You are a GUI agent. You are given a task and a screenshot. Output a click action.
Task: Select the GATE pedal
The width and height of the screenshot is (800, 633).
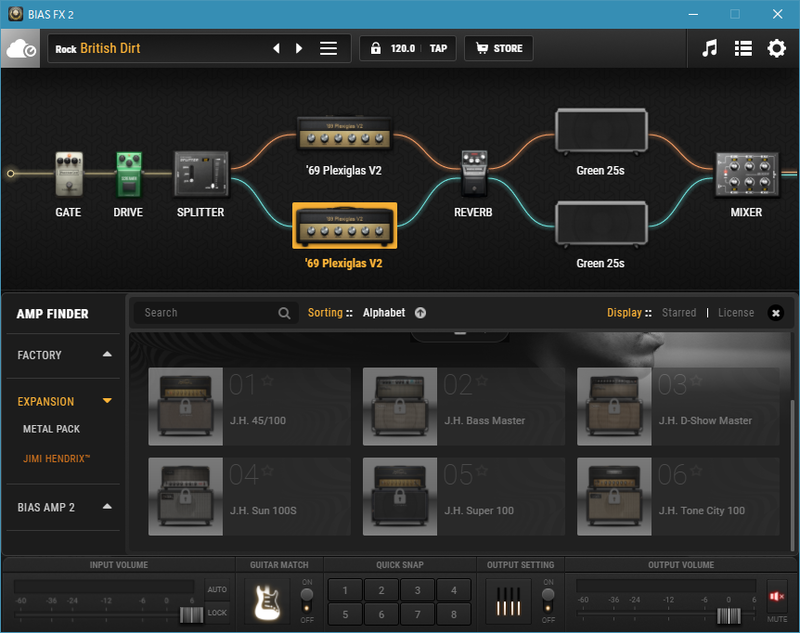point(69,173)
